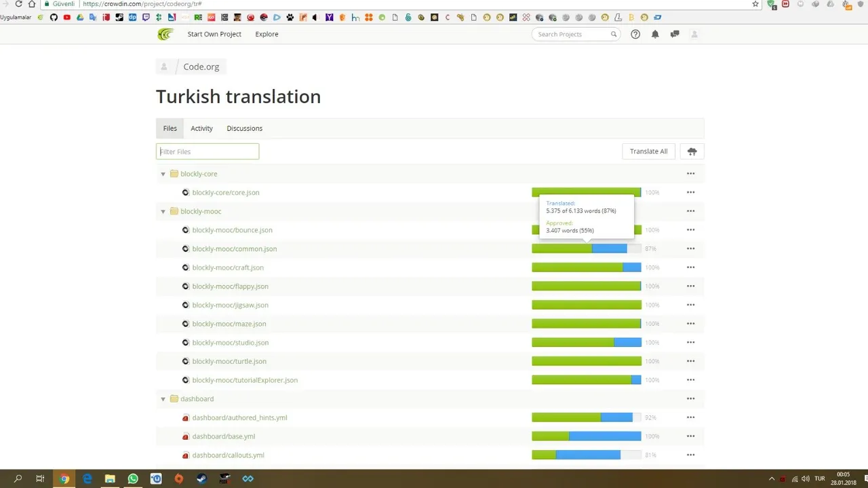
Task: Click the Crowdin logo icon
Action: 165,34
